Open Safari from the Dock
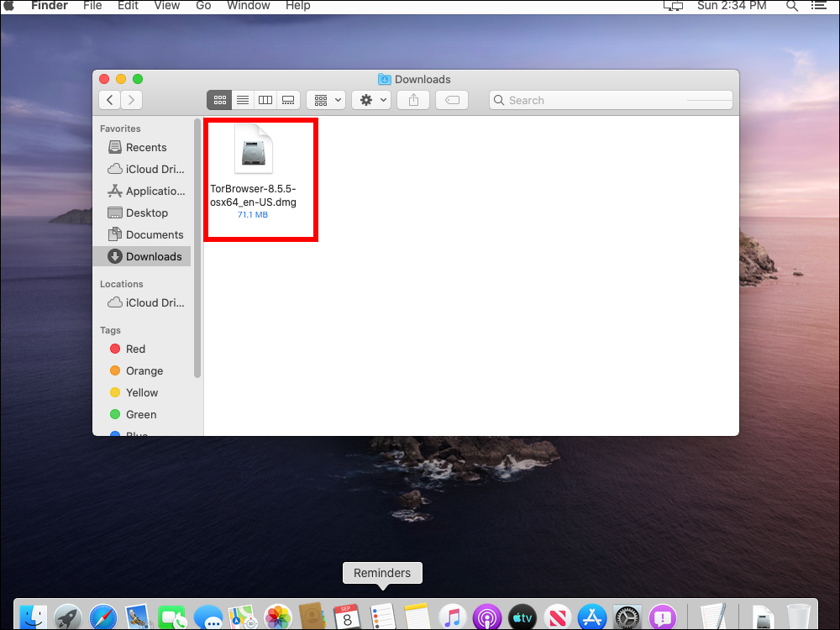The height and width of the screenshot is (630, 840). [102, 616]
